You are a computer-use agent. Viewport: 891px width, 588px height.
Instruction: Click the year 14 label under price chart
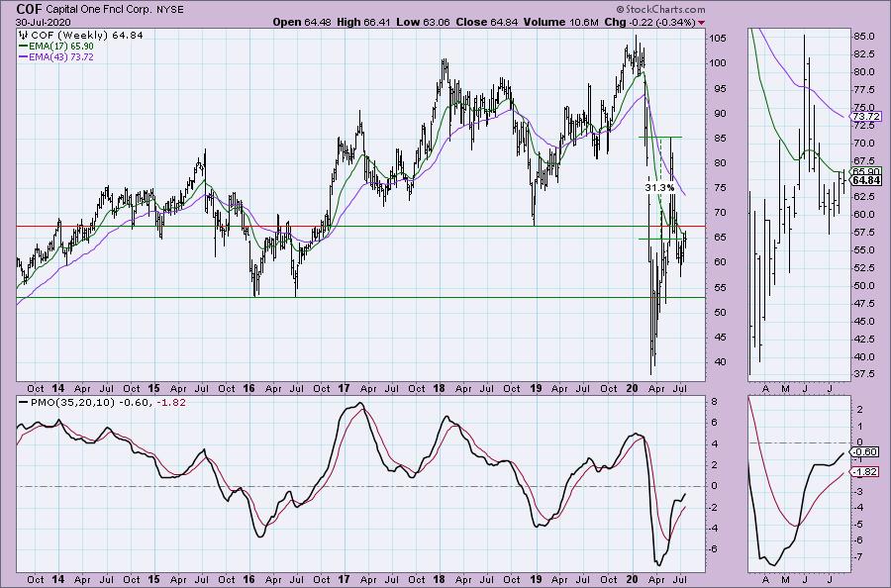57,389
